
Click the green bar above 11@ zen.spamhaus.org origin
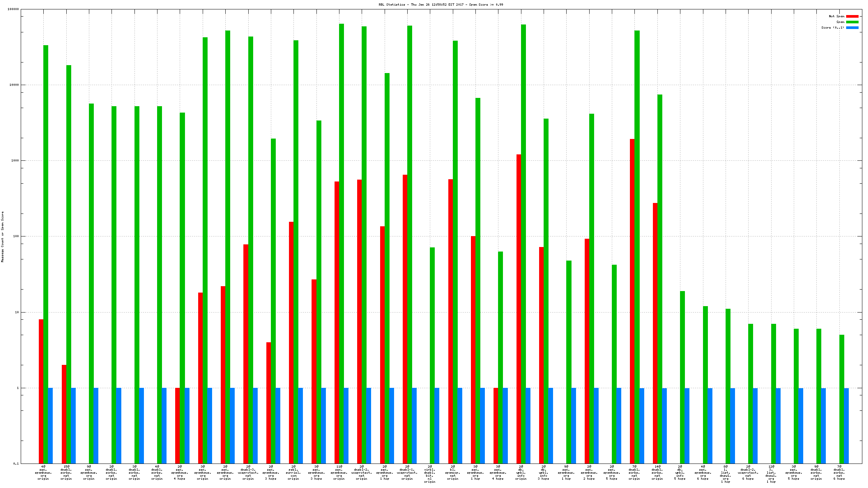[x=341, y=226]
